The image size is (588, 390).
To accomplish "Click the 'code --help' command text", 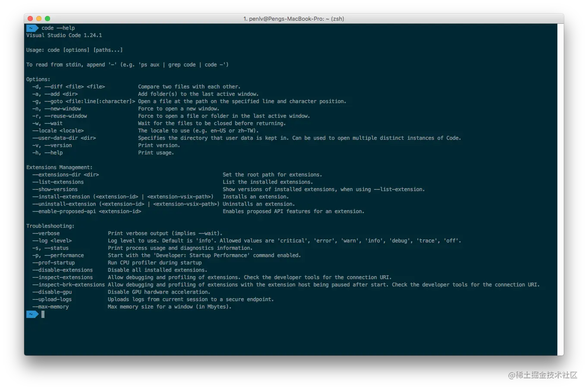I will coord(58,28).
